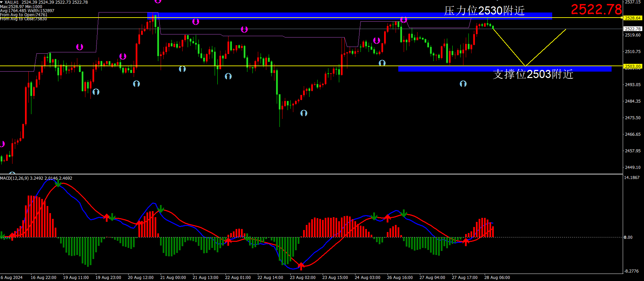Click the 16 Aug 22:00 time label
Viewport: 644px width, 281px height.
(x=44, y=277)
